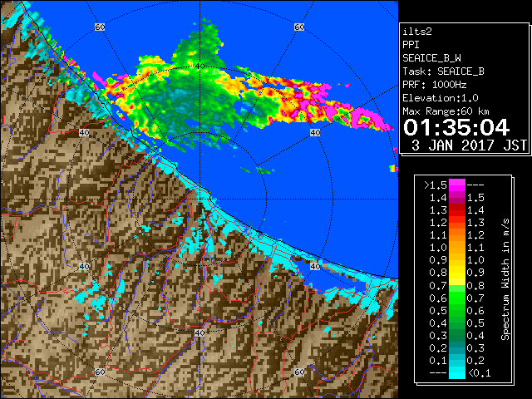Image resolution: width=532 pixels, height=399 pixels.
Task: Click the 60 range label in northwest corner
Action: click(x=100, y=27)
